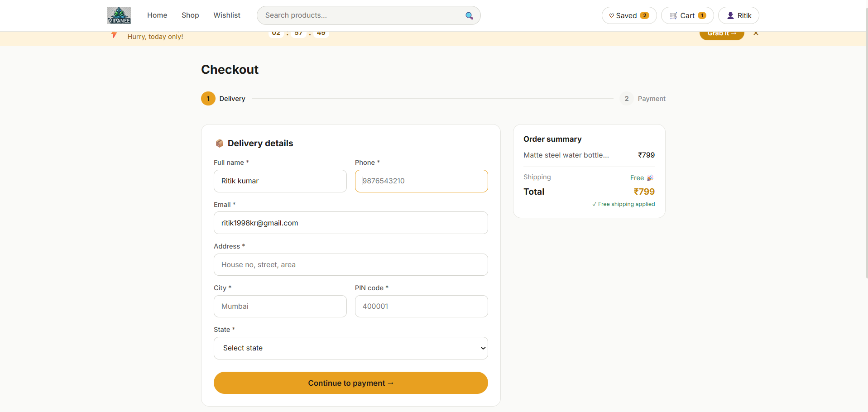Click the PIN code input field
This screenshot has width=868, height=412.
tap(421, 306)
